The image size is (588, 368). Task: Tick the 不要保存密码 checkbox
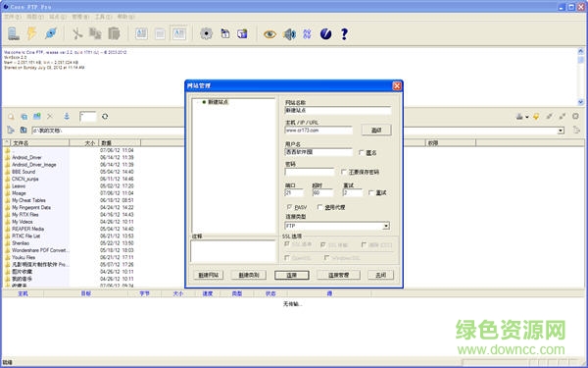(344, 172)
